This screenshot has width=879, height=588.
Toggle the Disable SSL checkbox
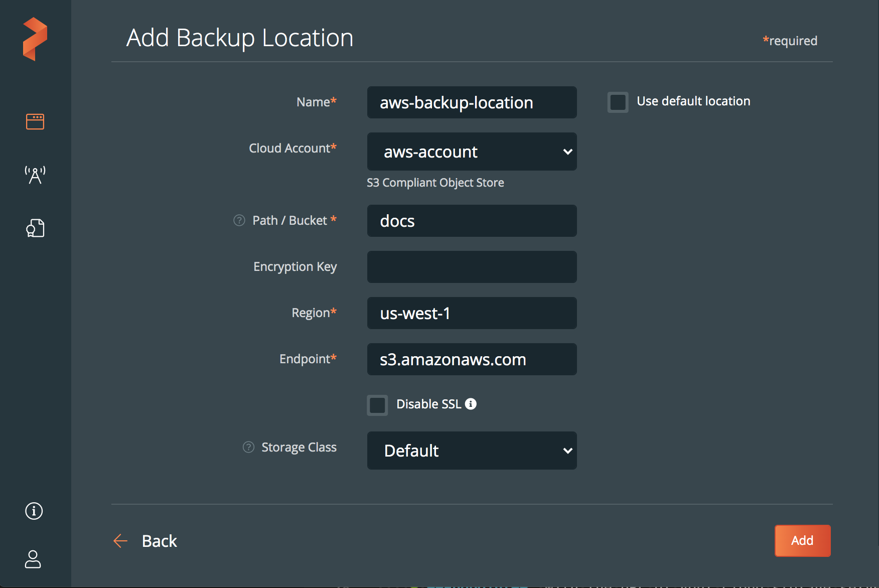[x=377, y=405]
